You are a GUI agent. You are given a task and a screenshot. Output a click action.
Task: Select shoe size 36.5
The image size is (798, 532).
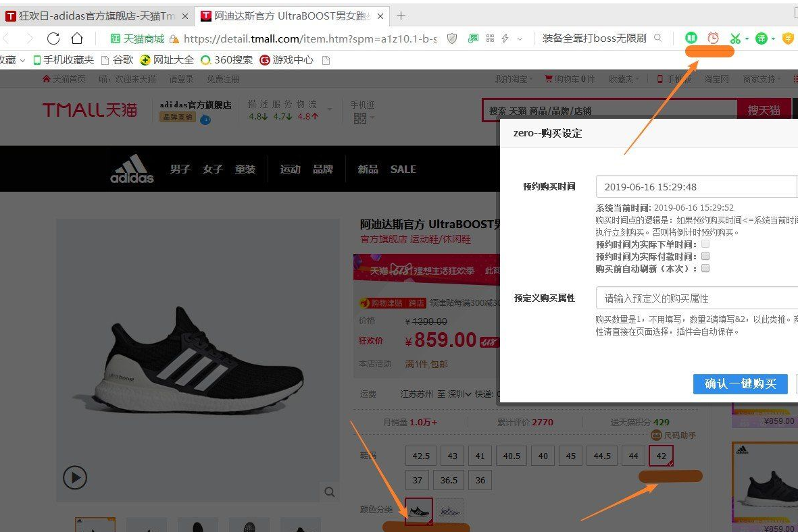click(449, 479)
